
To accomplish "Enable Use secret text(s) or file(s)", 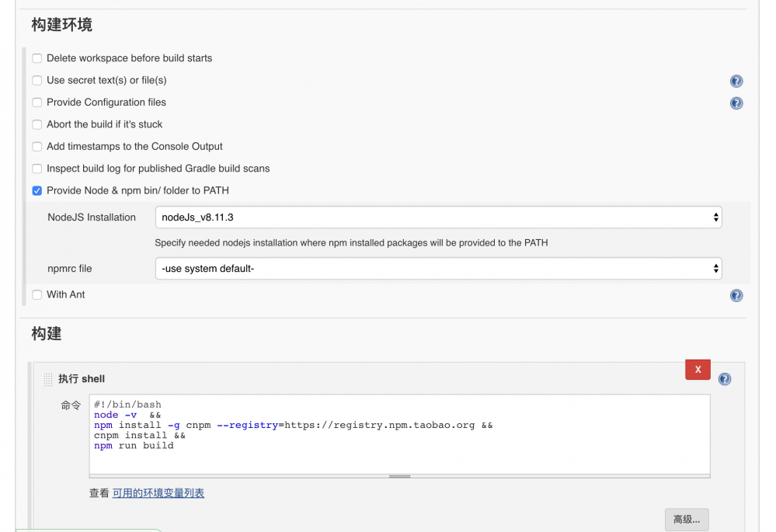I will click(x=37, y=80).
